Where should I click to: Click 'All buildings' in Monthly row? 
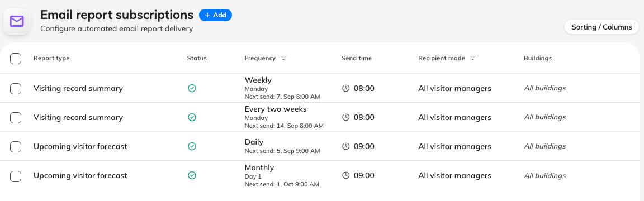[x=544, y=175]
